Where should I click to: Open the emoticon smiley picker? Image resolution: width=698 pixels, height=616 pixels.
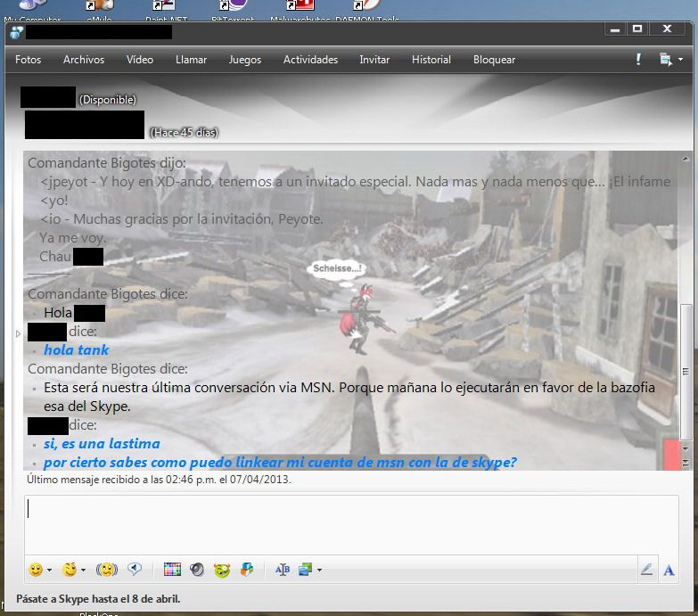[36, 570]
